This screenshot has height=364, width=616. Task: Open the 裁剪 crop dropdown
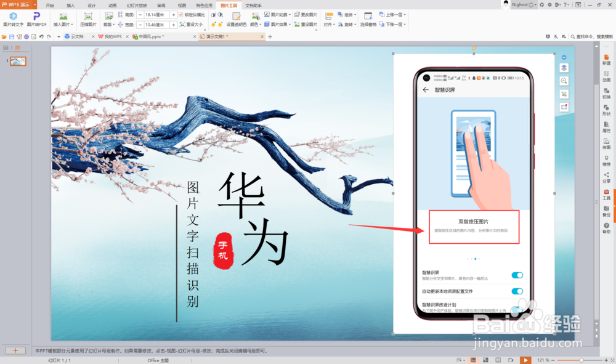click(x=109, y=25)
